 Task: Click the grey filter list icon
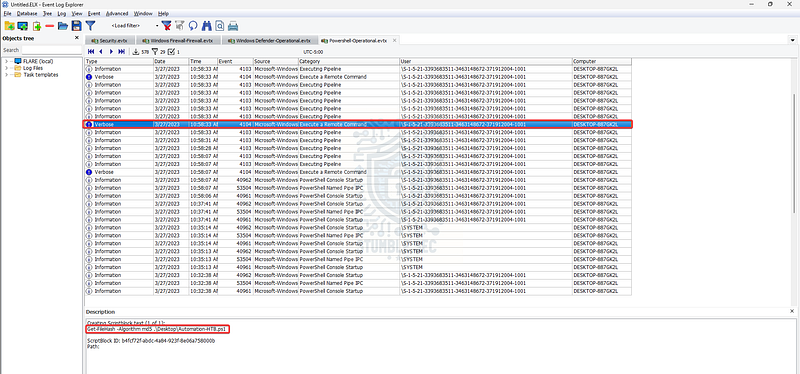(180, 26)
